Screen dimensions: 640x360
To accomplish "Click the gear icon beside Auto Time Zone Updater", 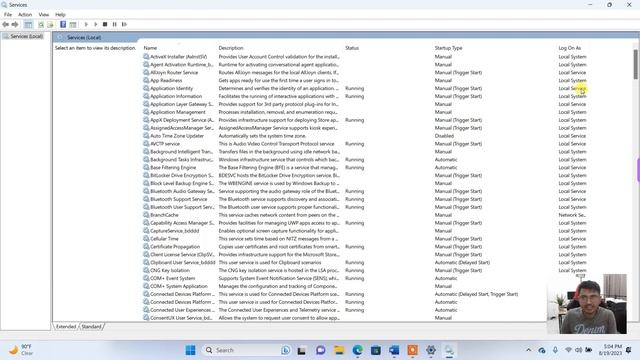I will click(x=146, y=136).
